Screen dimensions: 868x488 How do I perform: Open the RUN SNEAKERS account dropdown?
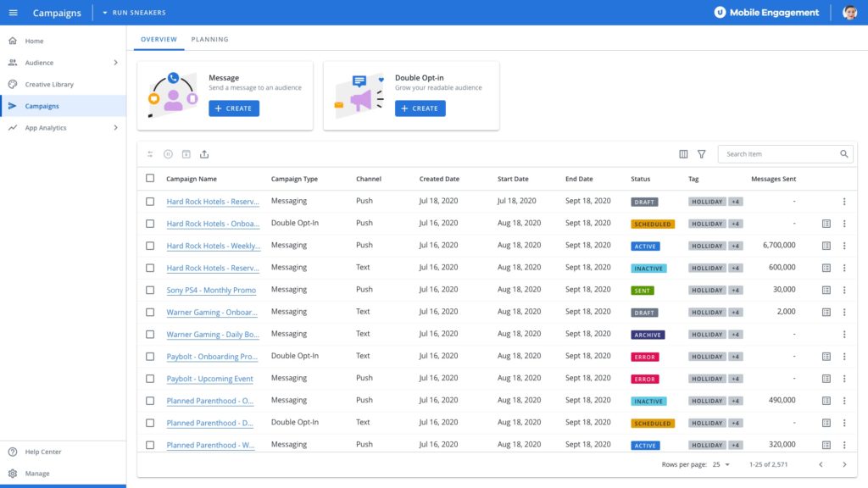134,12
